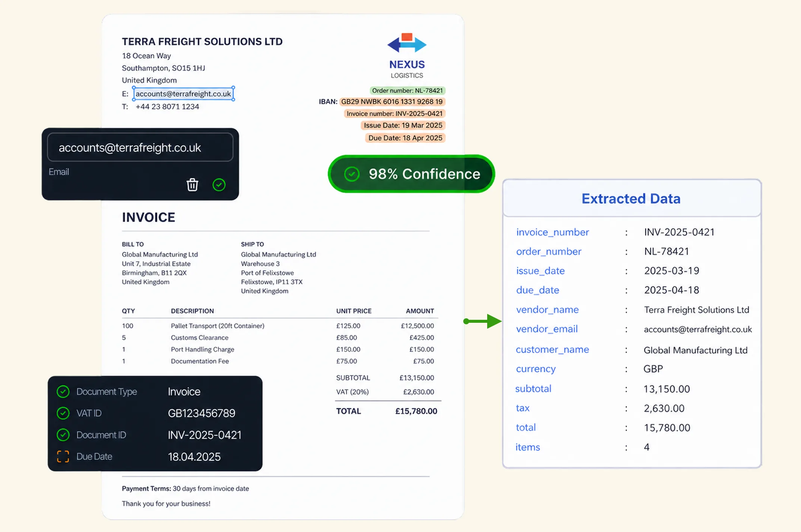Viewport: 801px width, 532px height.
Task: Click the £12,500.00 amount cell
Action: coord(417,326)
